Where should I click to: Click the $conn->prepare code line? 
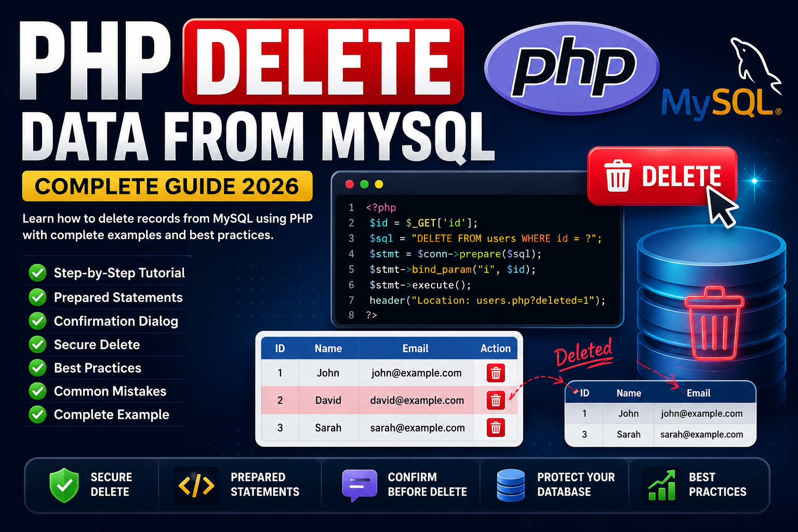coord(456,254)
